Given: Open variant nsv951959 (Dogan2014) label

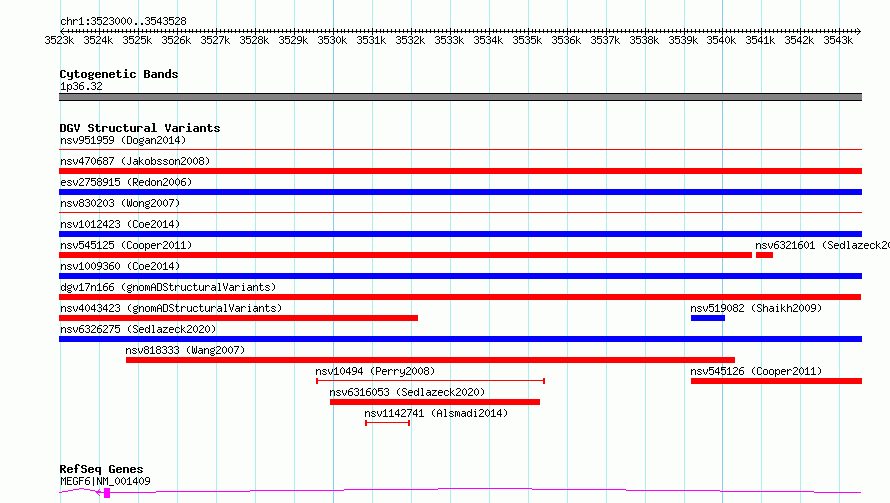Looking at the screenshot, I should (123, 140).
